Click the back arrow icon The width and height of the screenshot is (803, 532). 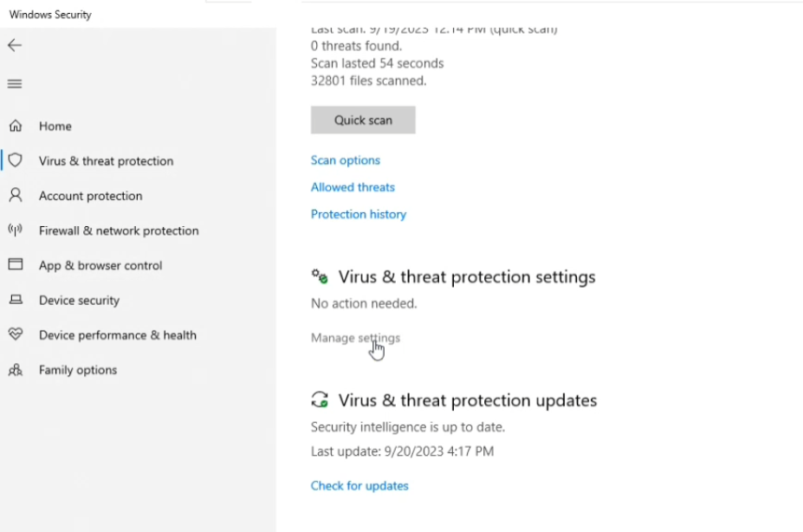tap(15, 46)
